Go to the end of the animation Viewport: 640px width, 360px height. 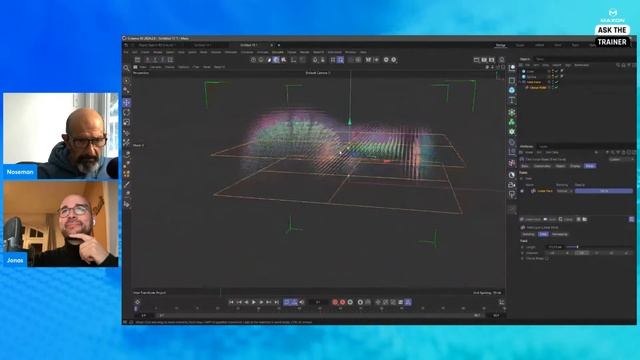pyautogui.click(x=277, y=302)
